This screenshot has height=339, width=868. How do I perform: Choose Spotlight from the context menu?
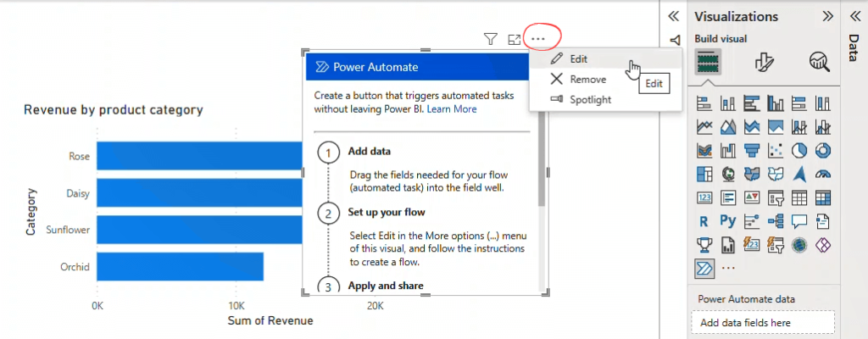(x=605, y=100)
